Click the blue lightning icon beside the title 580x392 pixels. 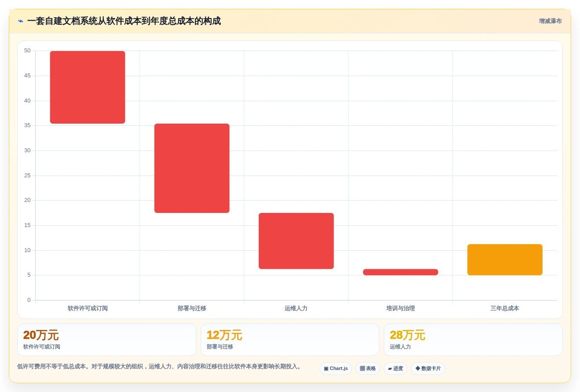point(21,21)
